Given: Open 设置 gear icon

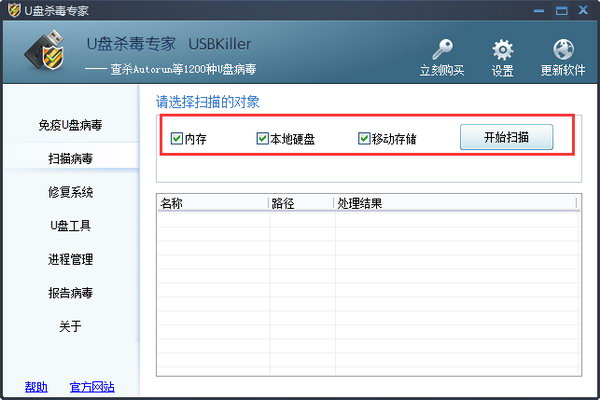Looking at the screenshot, I should click(502, 50).
